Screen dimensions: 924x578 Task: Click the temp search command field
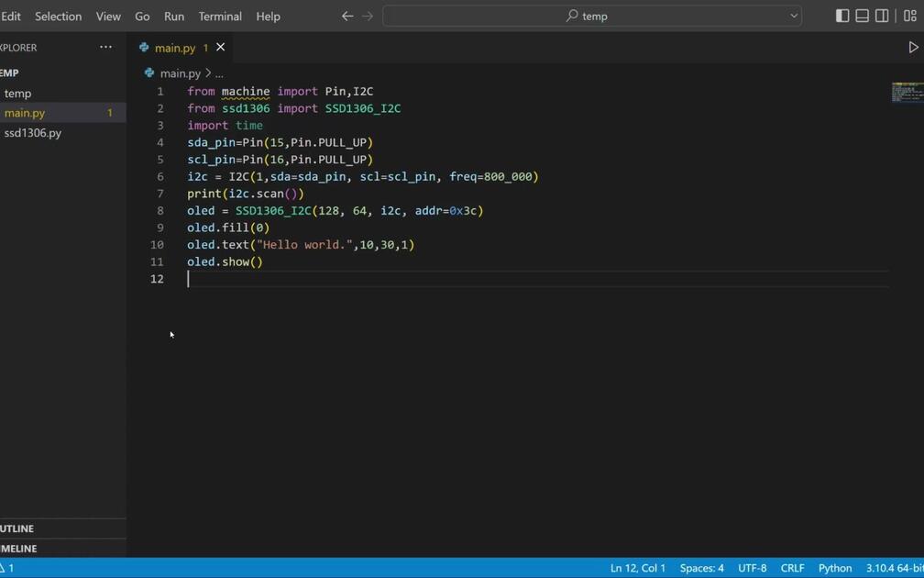pyautogui.click(x=592, y=16)
